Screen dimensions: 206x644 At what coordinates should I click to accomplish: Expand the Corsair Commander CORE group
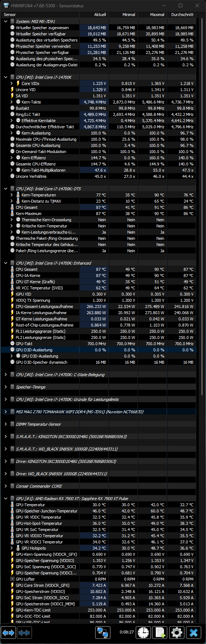pos(5,486)
